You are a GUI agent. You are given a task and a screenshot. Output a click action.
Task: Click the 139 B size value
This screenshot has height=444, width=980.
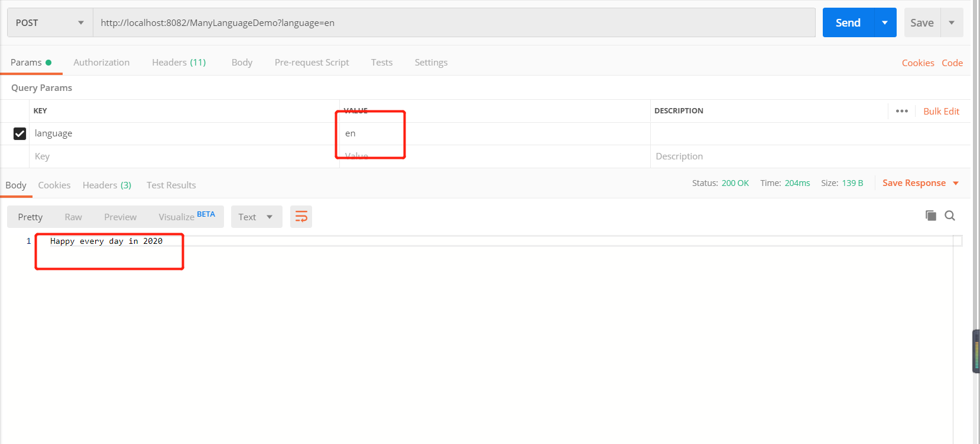click(852, 183)
